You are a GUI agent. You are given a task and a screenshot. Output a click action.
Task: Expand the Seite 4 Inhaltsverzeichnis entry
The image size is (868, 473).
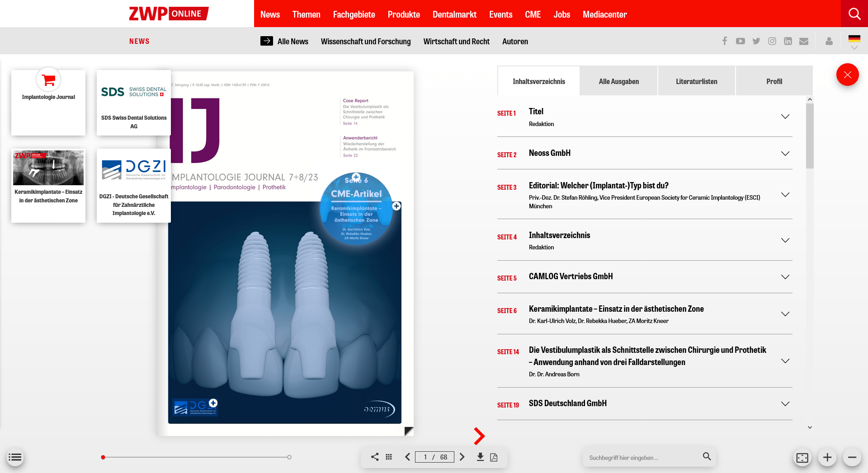pos(785,240)
